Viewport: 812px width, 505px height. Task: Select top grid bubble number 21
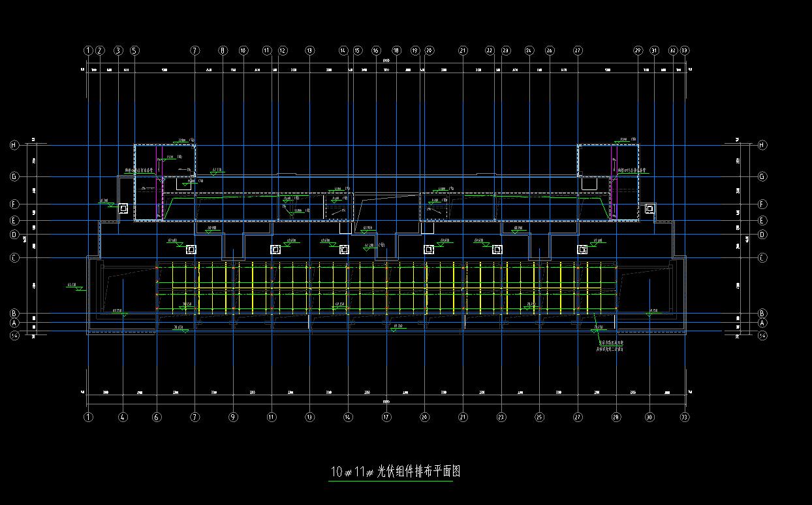click(x=463, y=50)
